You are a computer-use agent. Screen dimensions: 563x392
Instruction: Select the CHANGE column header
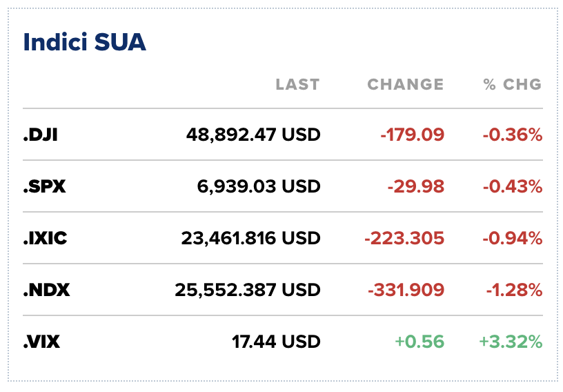(405, 85)
